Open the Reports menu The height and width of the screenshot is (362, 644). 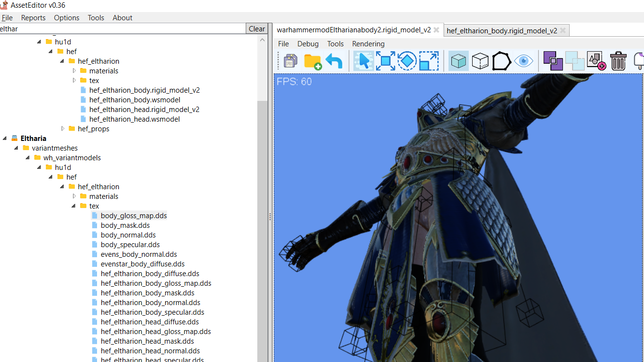tap(33, 17)
